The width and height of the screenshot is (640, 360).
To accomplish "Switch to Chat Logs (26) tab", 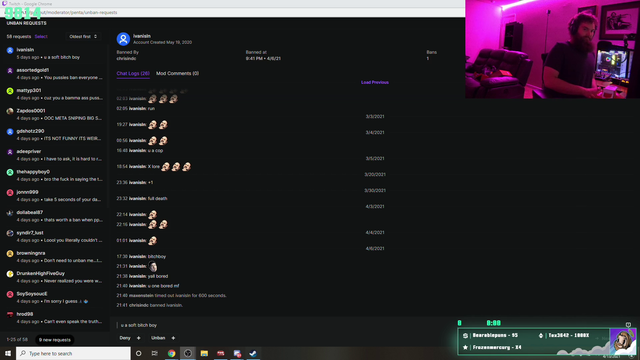I will (133, 73).
